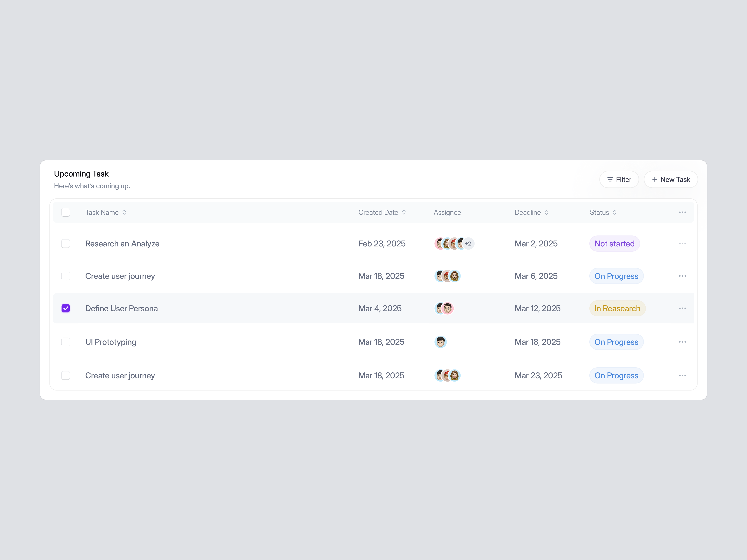Open row actions for the last Create user journey task

pyautogui.click(x=683, y=375)
